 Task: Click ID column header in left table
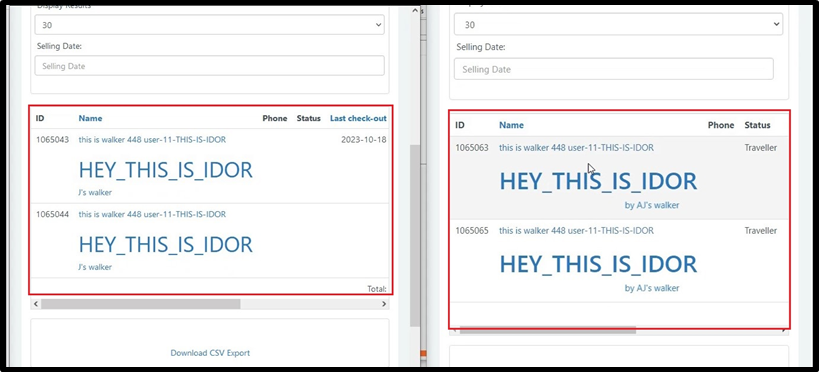[40, 118]
